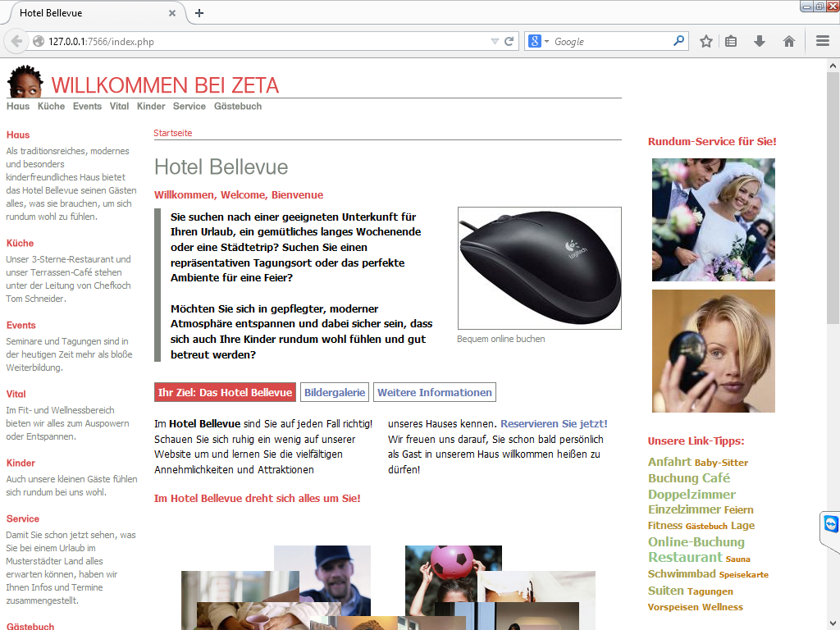840x630 pixels.
Task: Click the Gästebuch heading in left sidebar
Action: (x=30, y=626)
